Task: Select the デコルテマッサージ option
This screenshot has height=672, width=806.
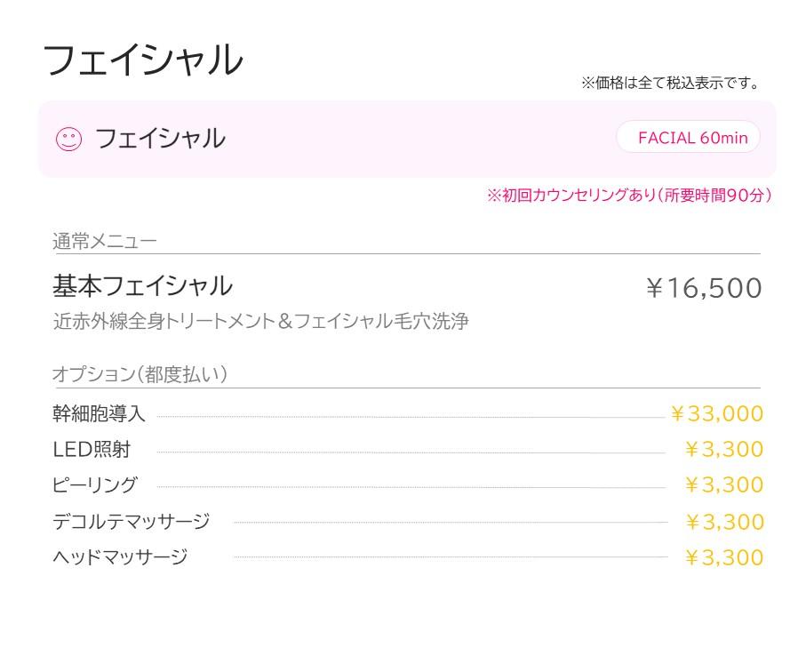Action: pyautogui.click(x=131, y=522)
